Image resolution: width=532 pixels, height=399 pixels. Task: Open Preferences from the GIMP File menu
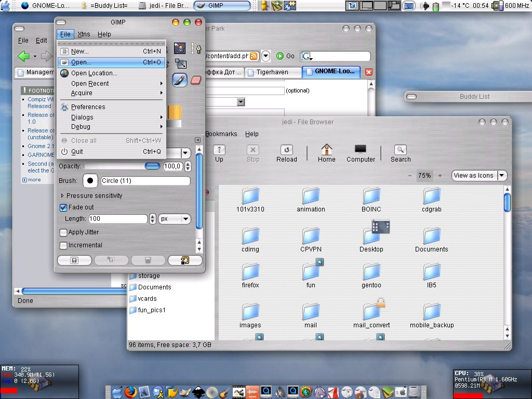pyautogui.click(x=111, y=107)
